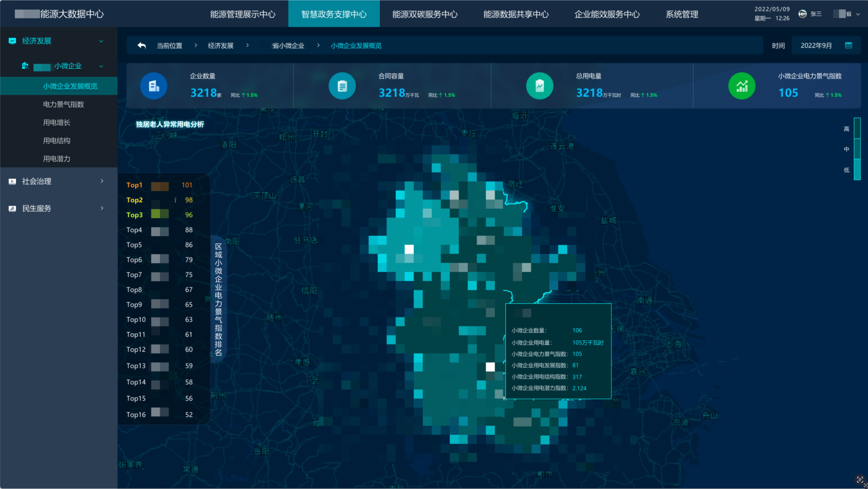Click 小微企业用电潜力指数 value 2.124
Screen dimensions: 868x489
(x=579, y=388)
